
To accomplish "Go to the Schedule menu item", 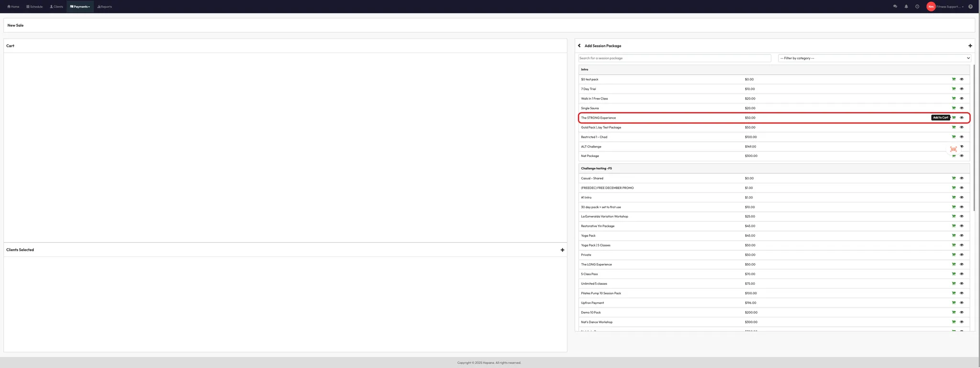I will tap(34, 7).
